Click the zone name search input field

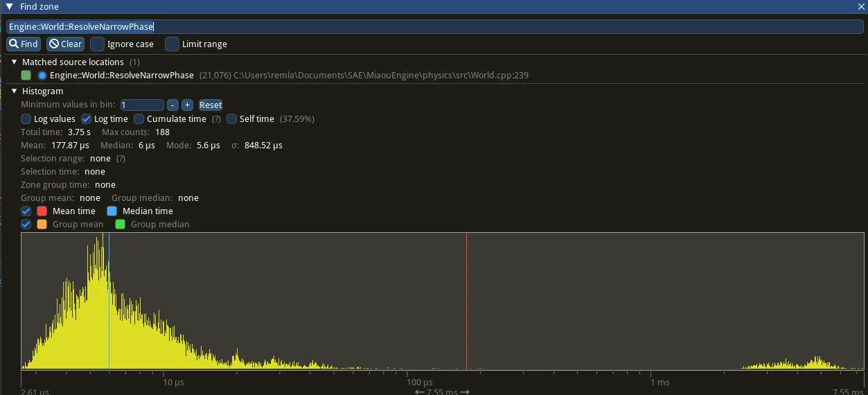coord(434,26)
